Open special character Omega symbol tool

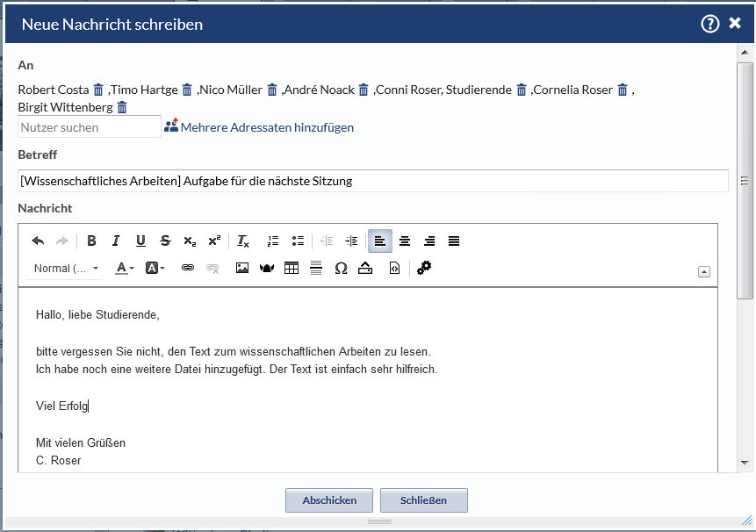(x=341, y=269)
